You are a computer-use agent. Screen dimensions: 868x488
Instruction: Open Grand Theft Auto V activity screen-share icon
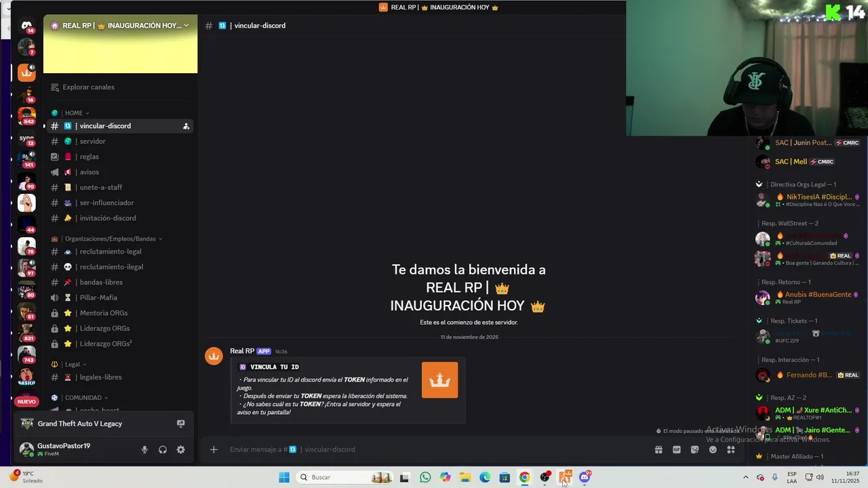tap(180, 424)
